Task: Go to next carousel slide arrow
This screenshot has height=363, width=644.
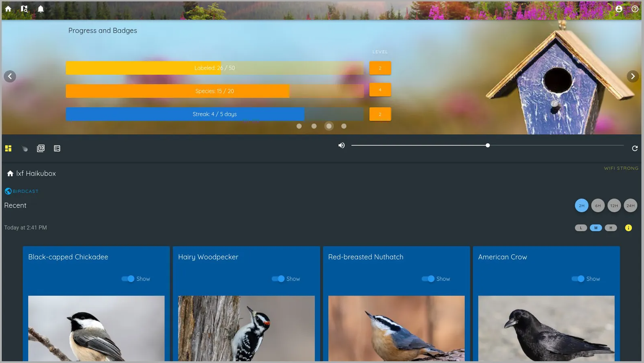Action: (633, 76)
